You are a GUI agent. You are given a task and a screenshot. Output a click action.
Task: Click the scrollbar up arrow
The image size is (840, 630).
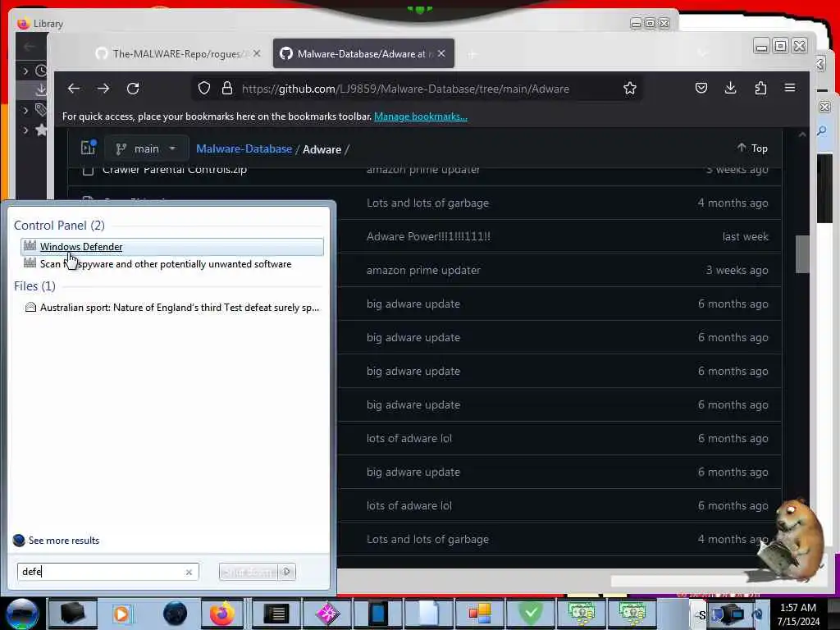point(802,135)
